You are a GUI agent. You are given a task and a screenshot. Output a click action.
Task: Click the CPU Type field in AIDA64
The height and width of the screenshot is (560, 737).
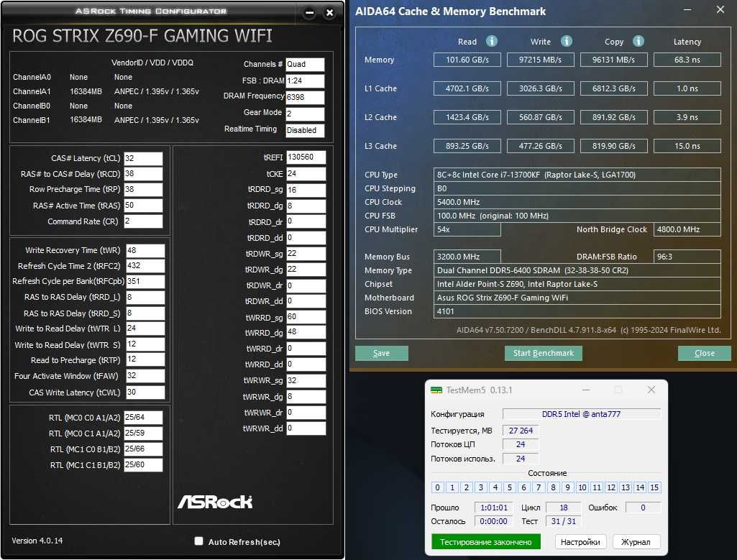[x=577, y=175]
